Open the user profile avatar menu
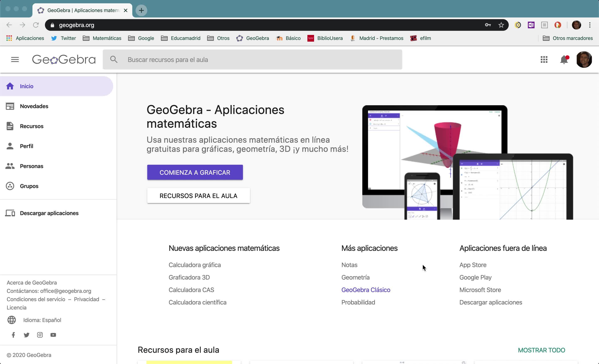Screen dimensions: 599x364 click(x=584, y=59)
